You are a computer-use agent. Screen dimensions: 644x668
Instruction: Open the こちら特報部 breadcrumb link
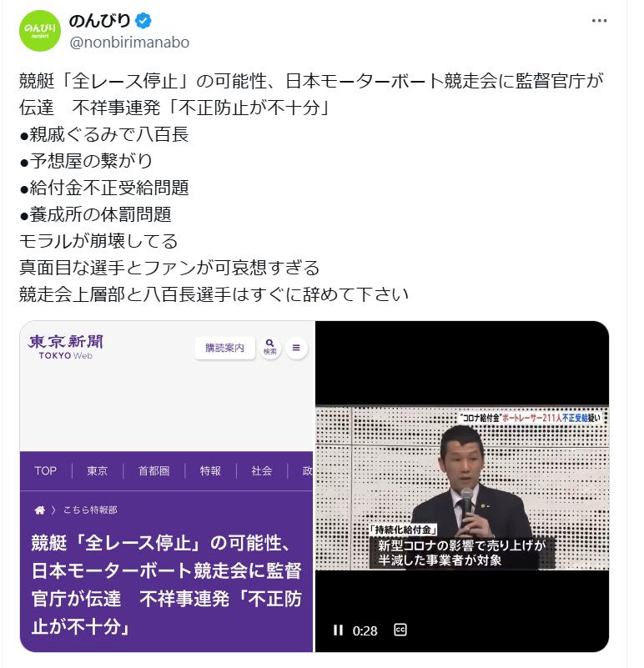(90, 510)
